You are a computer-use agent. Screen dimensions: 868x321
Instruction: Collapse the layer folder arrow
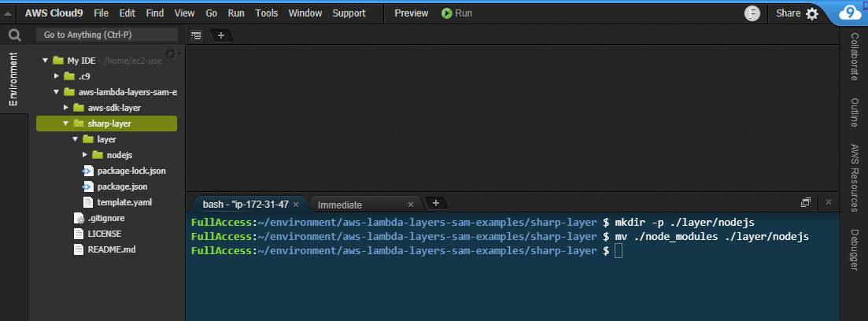pyautogui.click(x=76, y=139)
